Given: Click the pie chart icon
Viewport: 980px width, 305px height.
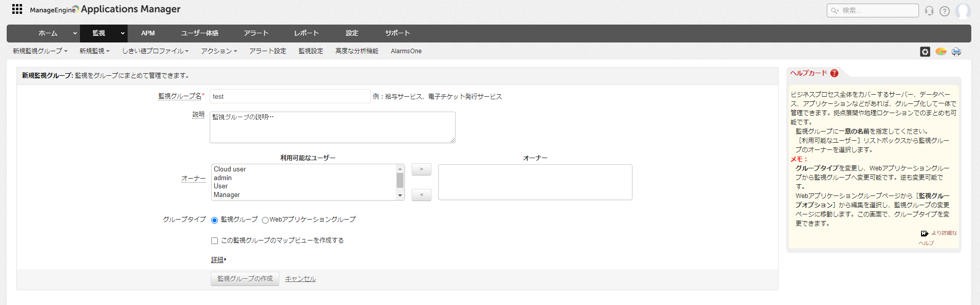Looking at the screenshot, I should 941,52.
